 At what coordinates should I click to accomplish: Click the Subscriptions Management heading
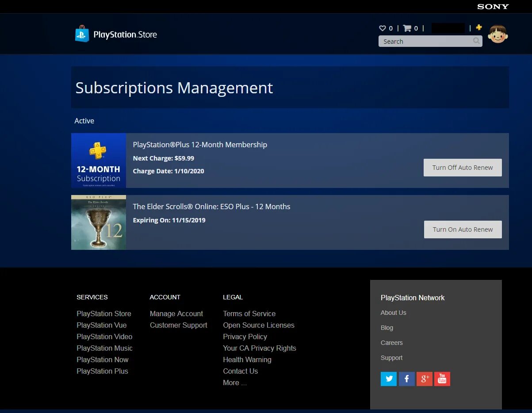(x=174, y=88)
